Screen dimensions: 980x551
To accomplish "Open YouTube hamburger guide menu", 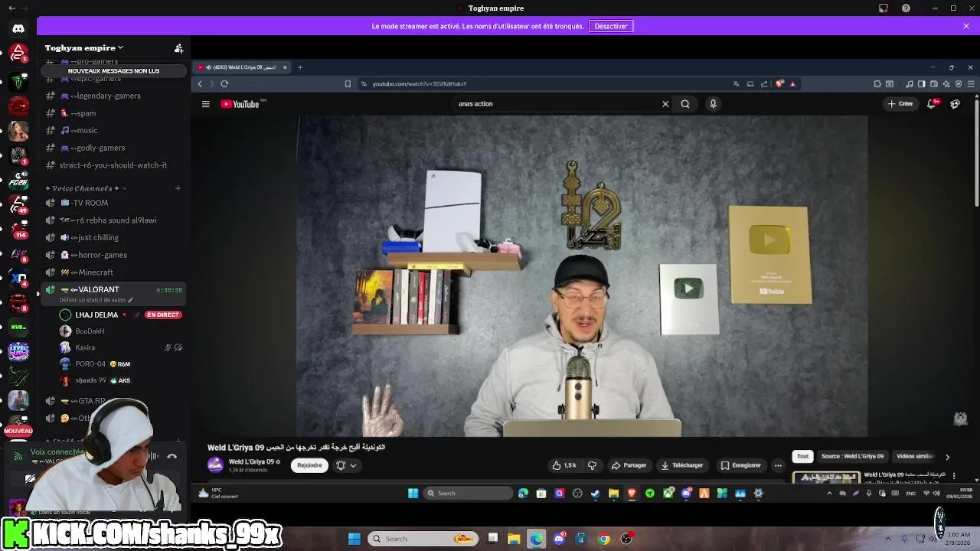I will [205, 104].
